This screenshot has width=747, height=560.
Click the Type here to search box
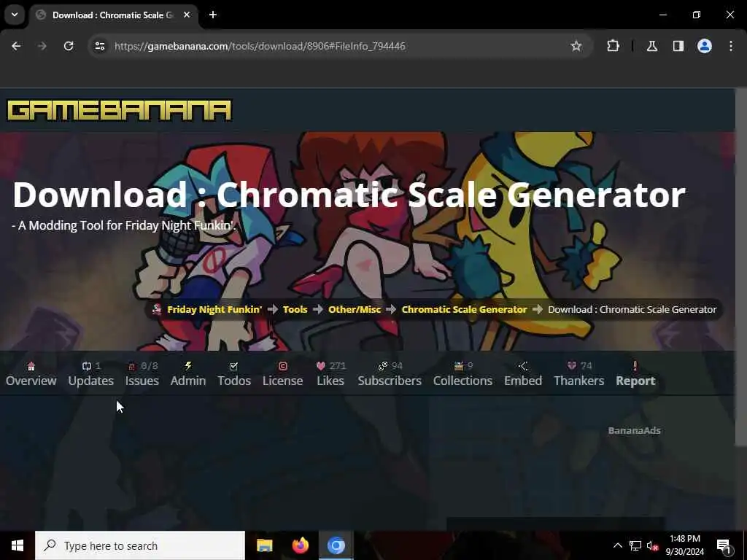[140, 545]
